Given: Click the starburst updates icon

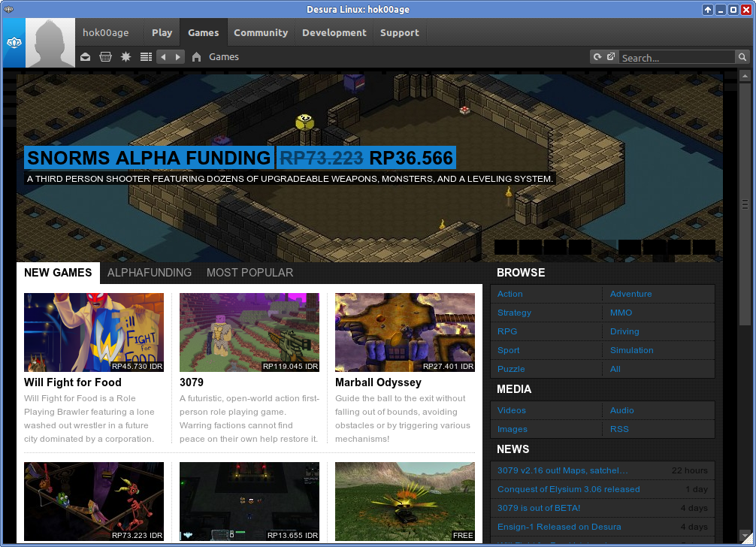Looking at the screenshot, I should [125, 57].
